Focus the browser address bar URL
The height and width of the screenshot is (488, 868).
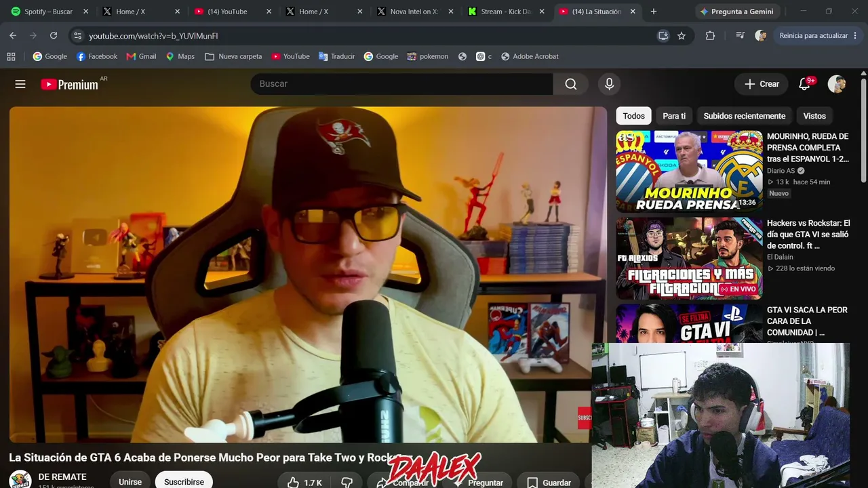pos(153,35)
